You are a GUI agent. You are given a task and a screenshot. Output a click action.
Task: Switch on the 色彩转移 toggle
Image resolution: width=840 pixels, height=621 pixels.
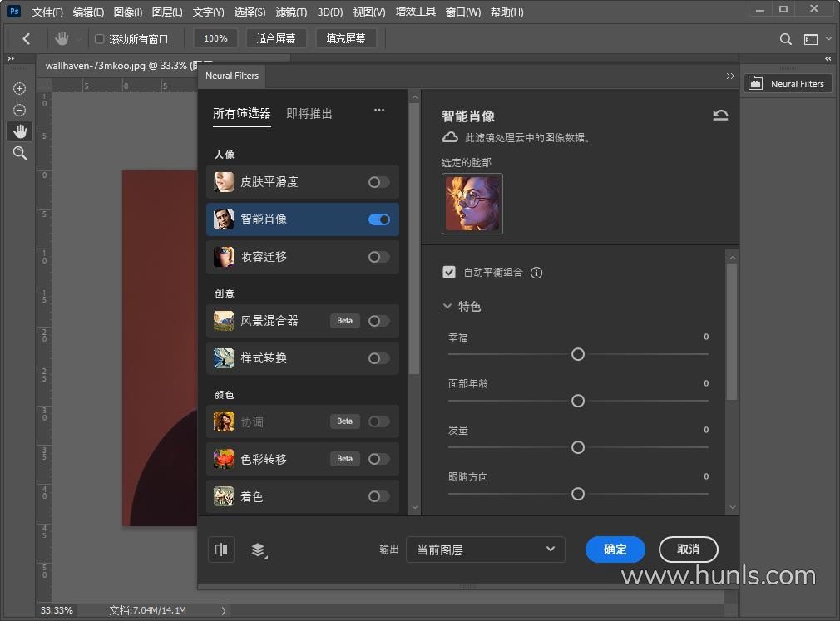(378, 459)
